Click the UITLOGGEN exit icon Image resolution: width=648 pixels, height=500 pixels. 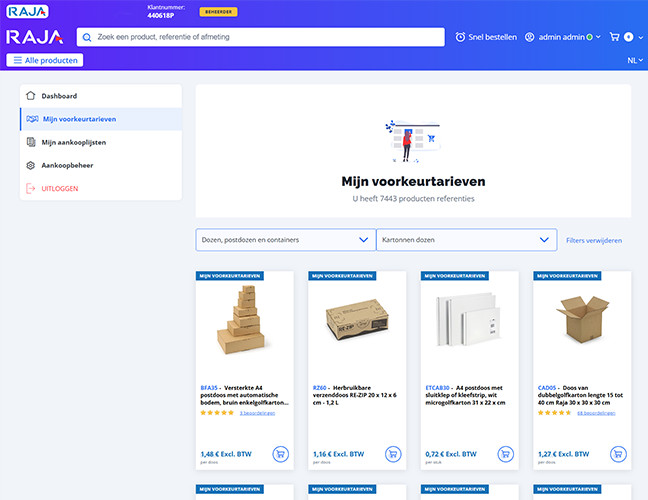[31, 188]
